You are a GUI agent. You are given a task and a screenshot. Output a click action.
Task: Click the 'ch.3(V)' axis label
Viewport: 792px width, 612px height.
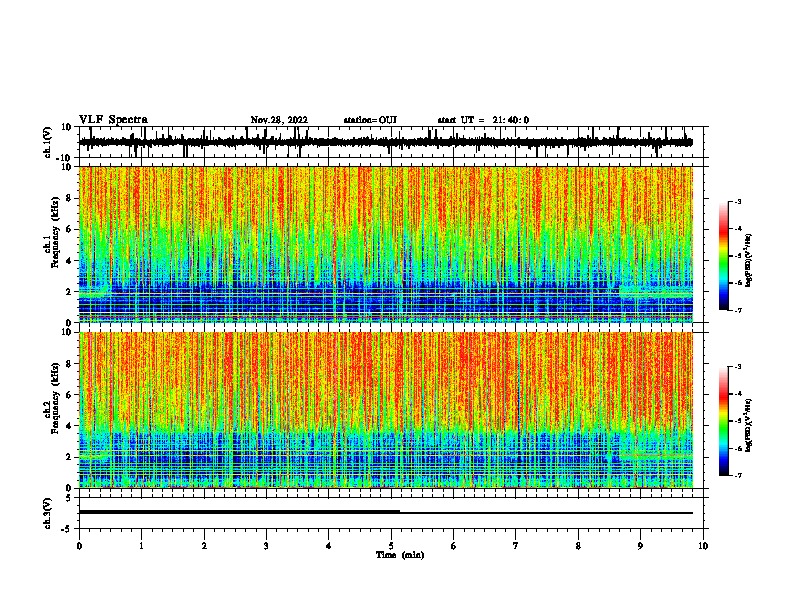click(x=48, y=513)
